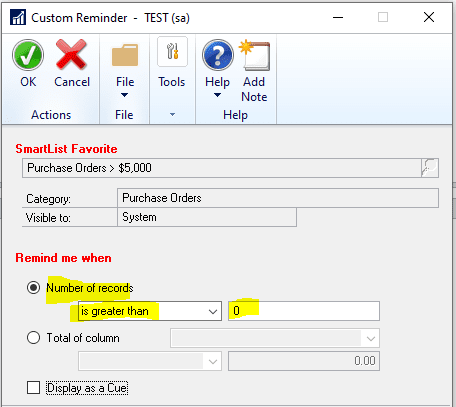Click the OK button label
Viewport: 456px width, 407px height.
[x=28, y=82]
